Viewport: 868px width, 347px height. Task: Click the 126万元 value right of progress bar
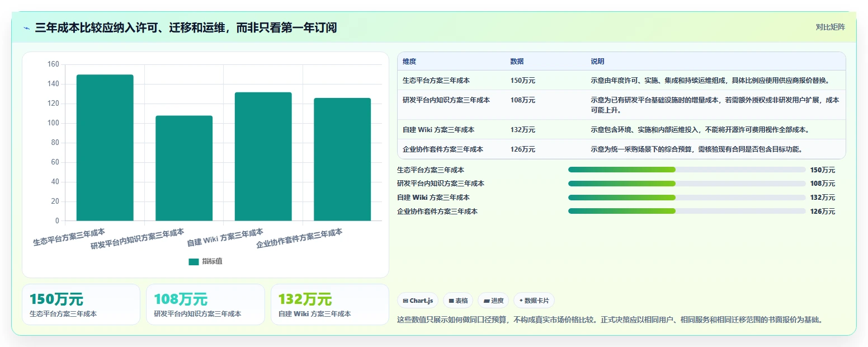coord(822,212)
